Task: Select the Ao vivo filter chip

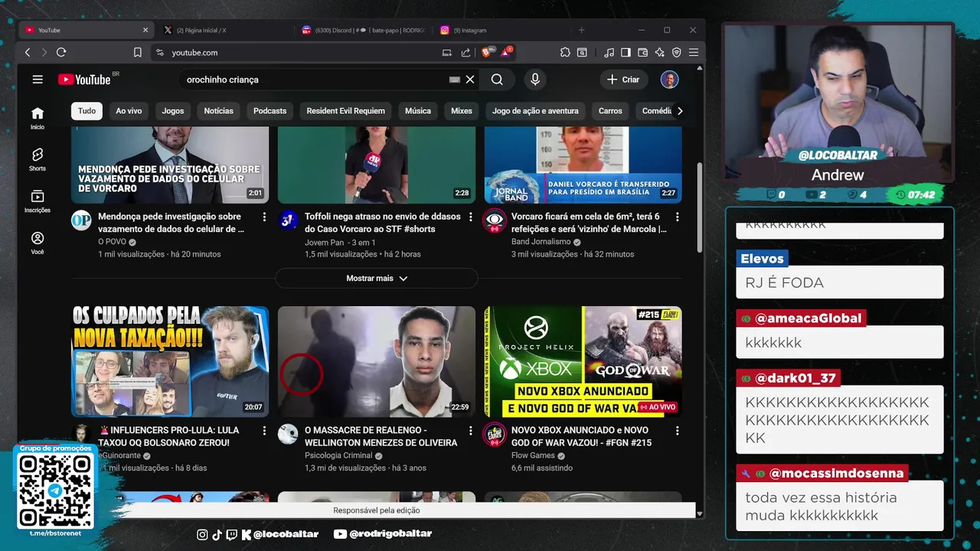Action: [129, 111]
